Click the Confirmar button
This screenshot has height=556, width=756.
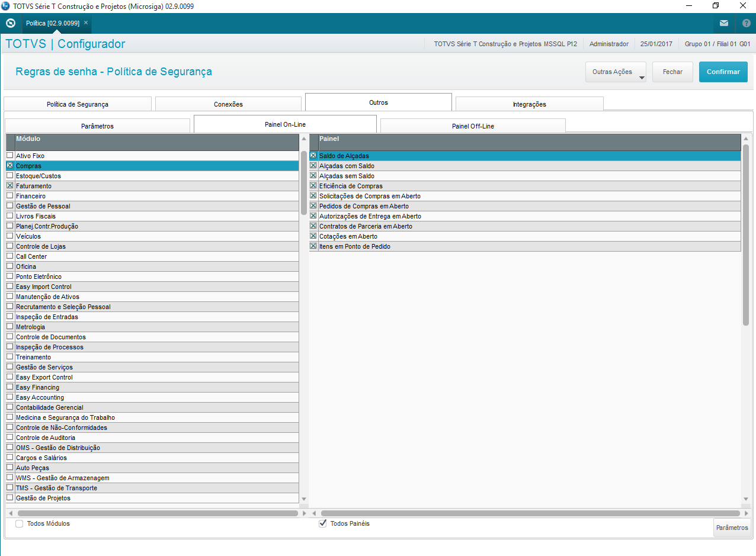[x=723, y=72]
